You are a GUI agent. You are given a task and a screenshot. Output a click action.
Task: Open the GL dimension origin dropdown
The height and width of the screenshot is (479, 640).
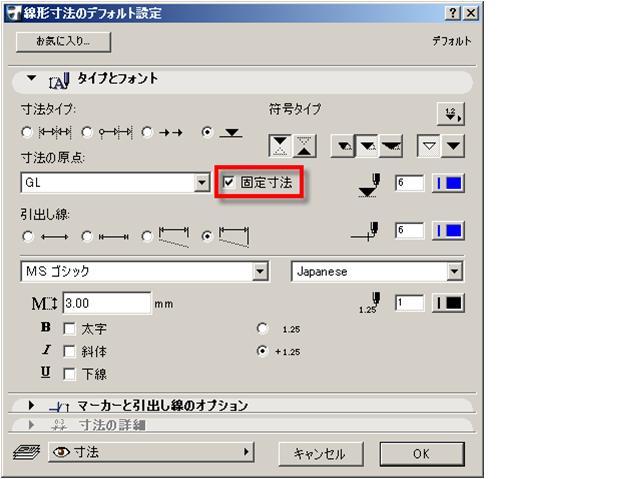point(202,183)
